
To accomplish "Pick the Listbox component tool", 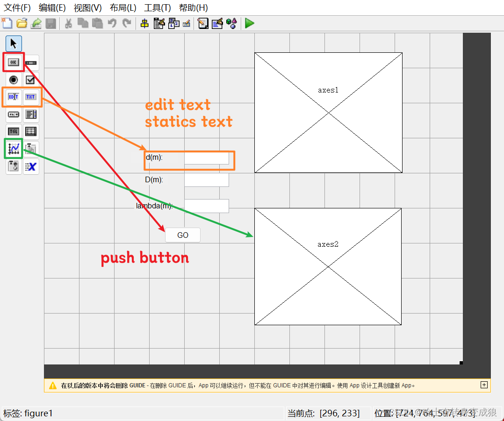I will click(31, 114).
